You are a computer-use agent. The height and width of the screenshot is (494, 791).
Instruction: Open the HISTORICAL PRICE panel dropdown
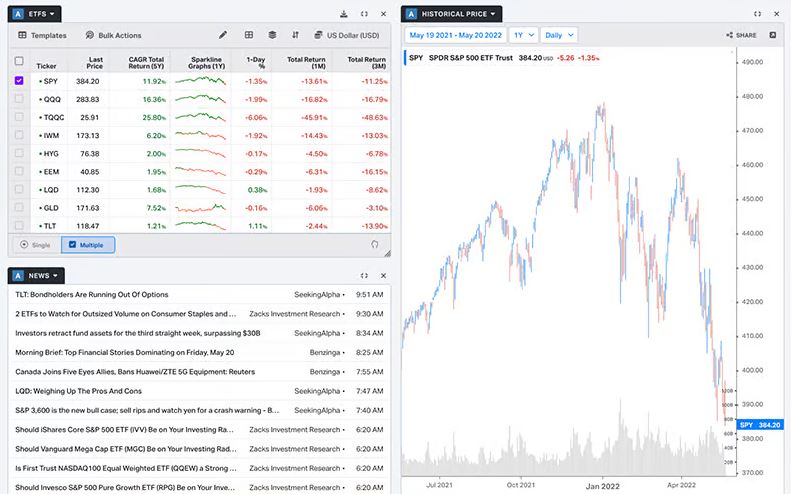[x=458, y=14]
